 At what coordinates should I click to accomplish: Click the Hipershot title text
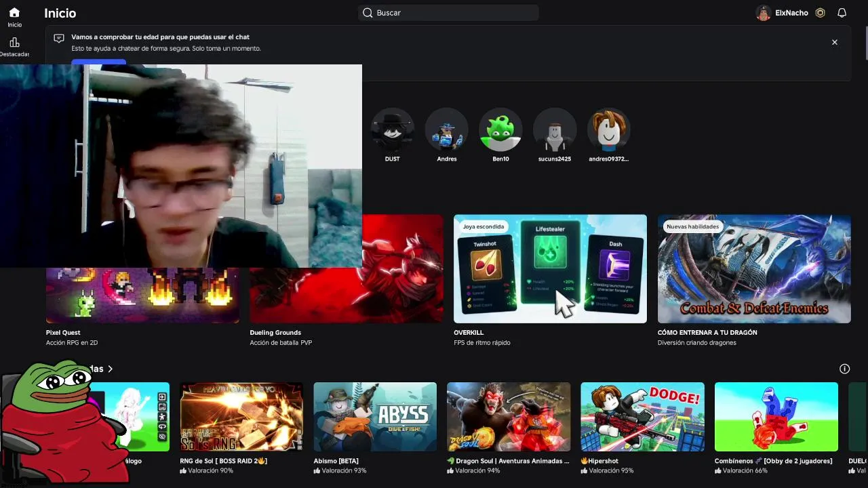point(599,461)
